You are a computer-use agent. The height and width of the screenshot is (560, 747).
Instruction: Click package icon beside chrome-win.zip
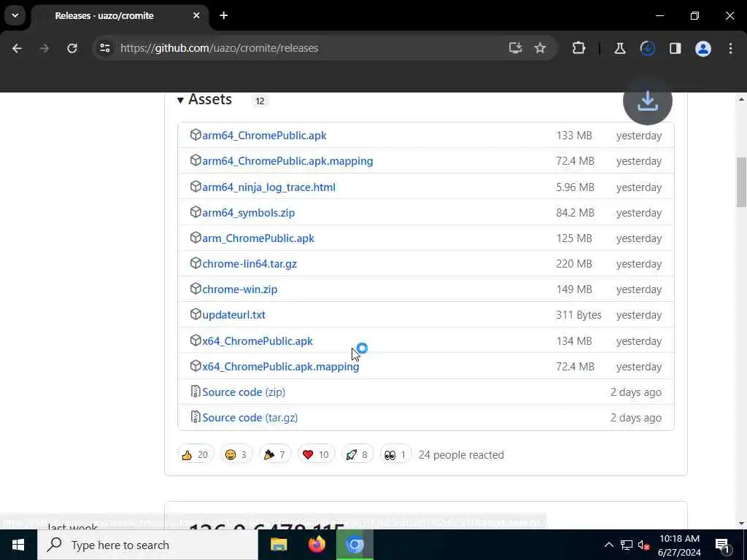point(196,289)
